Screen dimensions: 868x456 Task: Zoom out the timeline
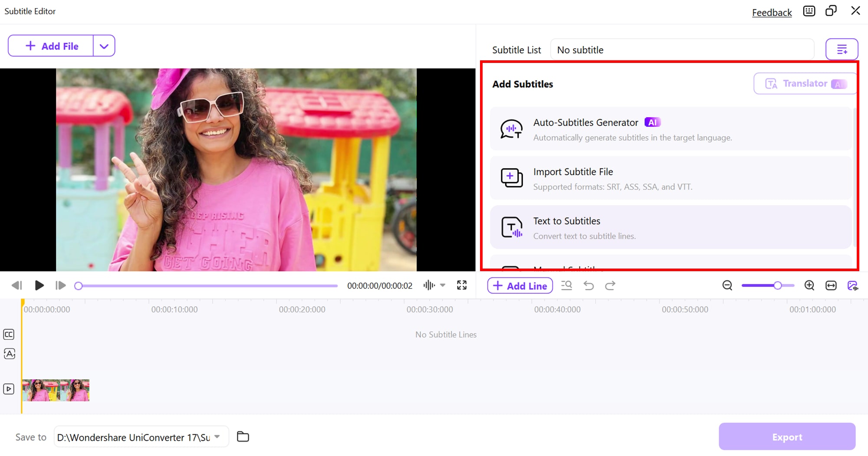tap(727, 285)
